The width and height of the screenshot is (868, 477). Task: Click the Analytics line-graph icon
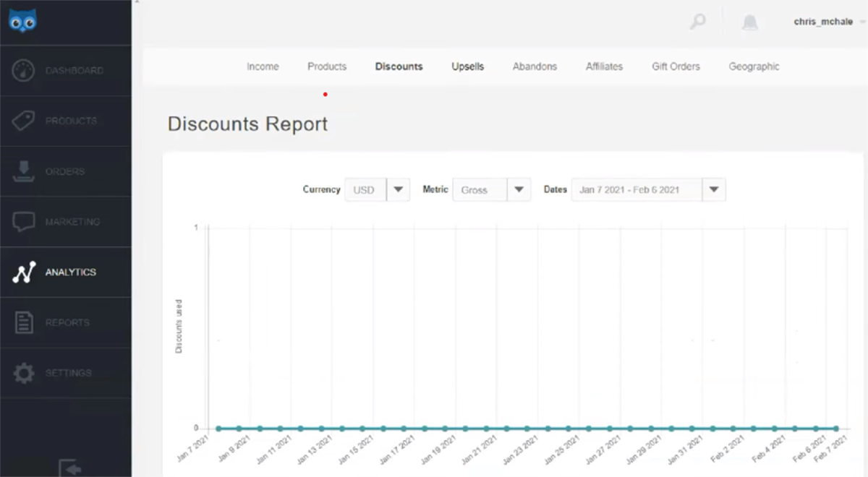(24, 272)
